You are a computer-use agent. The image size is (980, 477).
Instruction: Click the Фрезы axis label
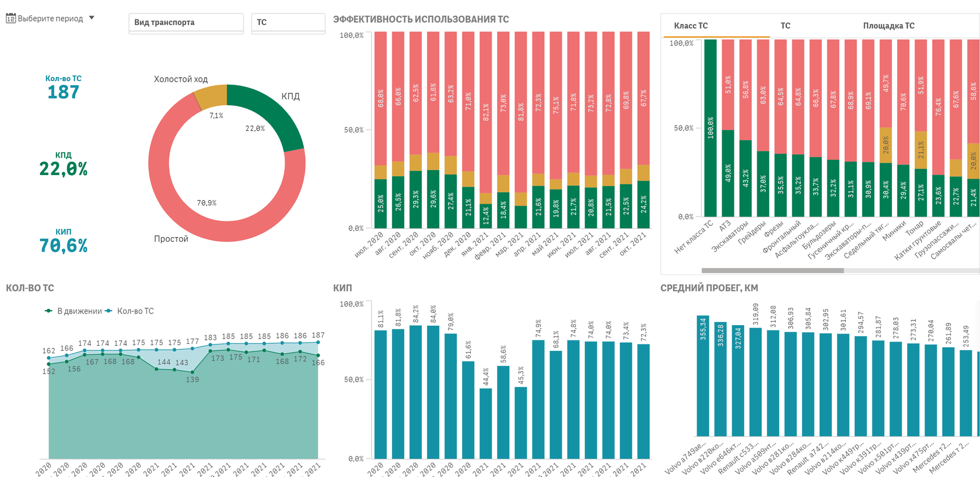[775, 229]
